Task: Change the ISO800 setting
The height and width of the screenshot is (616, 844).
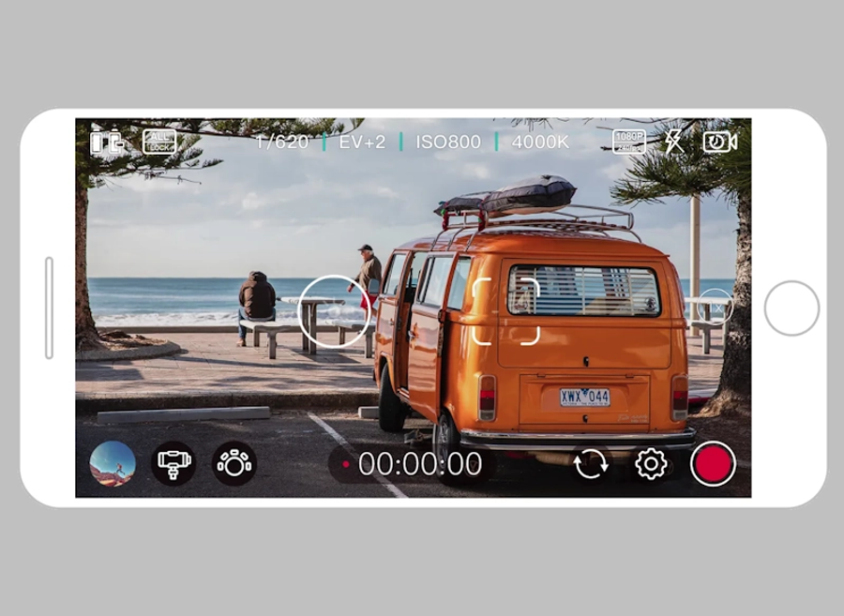Action: point(448,142)
